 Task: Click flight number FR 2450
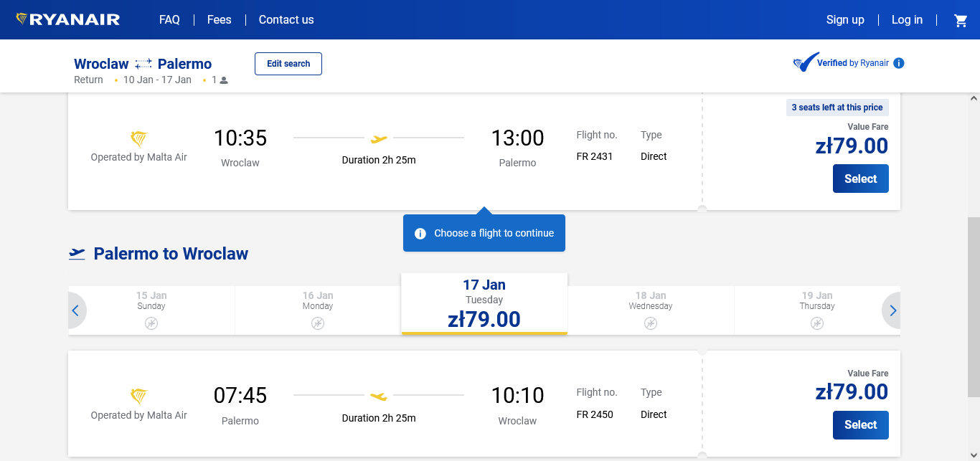(x=595, y=414)
